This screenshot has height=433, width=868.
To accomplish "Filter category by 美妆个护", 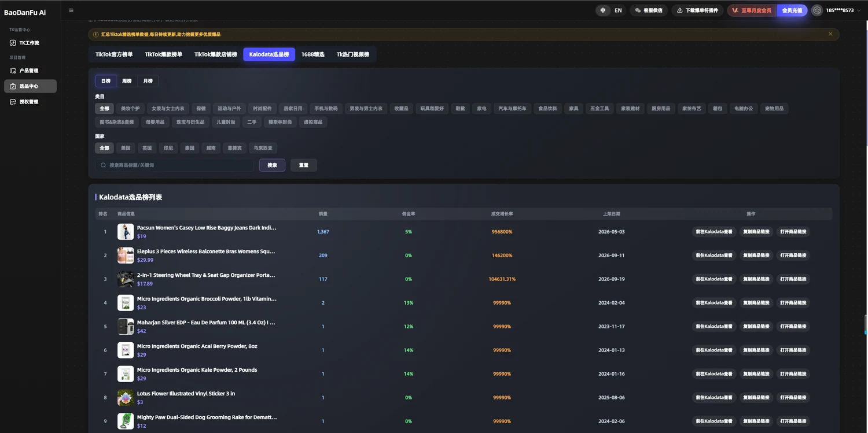I will click(130, 109).
